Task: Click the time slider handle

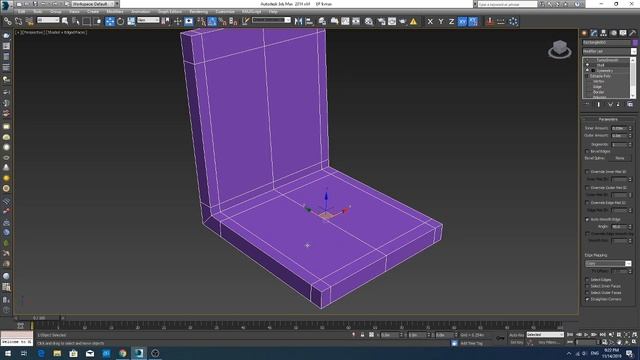Action: click(40, 318)
